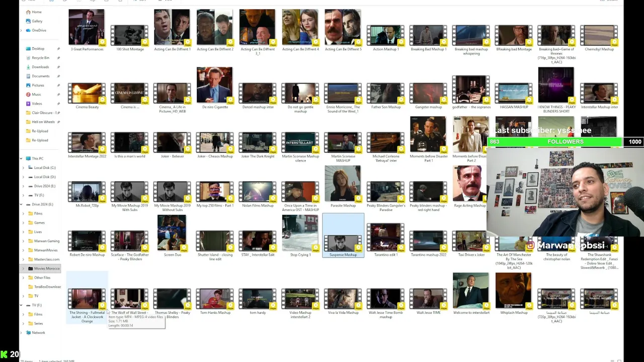Click the Nolan Films Mashup file name
The height and width of the screenshot is (362, 644).
pyautogui.click(x=258, y=206)
